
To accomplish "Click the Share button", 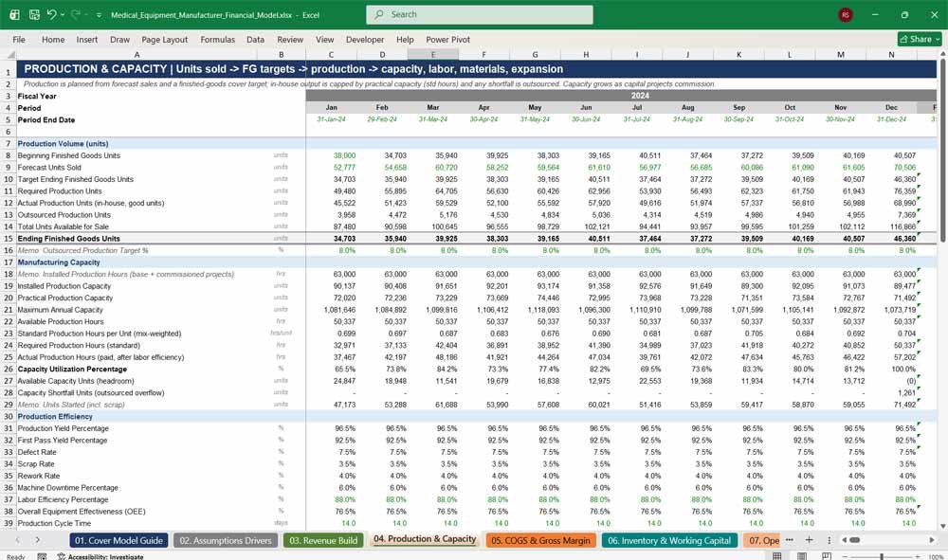I will point(920,39).
